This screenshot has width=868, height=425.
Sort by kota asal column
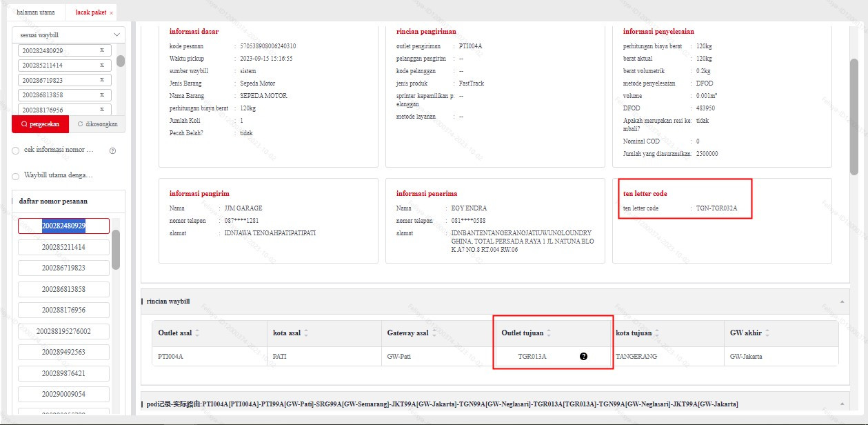point(306,333)
